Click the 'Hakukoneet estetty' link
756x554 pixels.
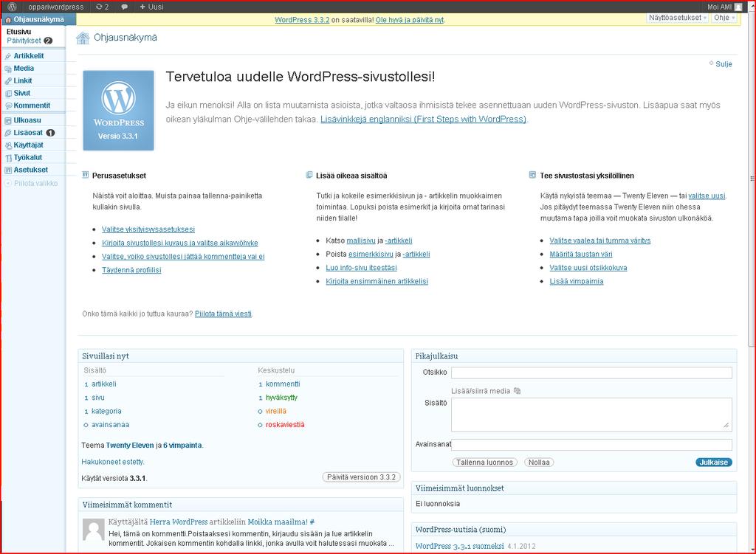click(112, 462)
